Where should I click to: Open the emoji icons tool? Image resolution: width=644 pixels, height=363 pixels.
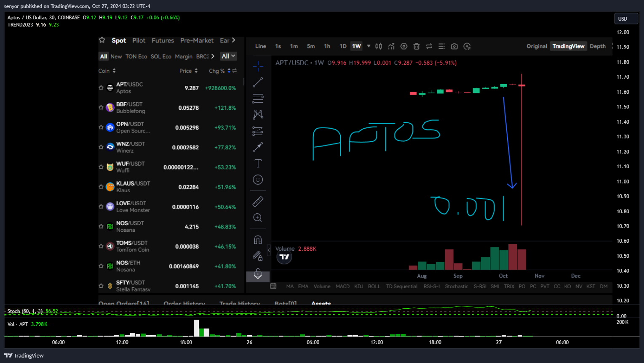[258, 180]
